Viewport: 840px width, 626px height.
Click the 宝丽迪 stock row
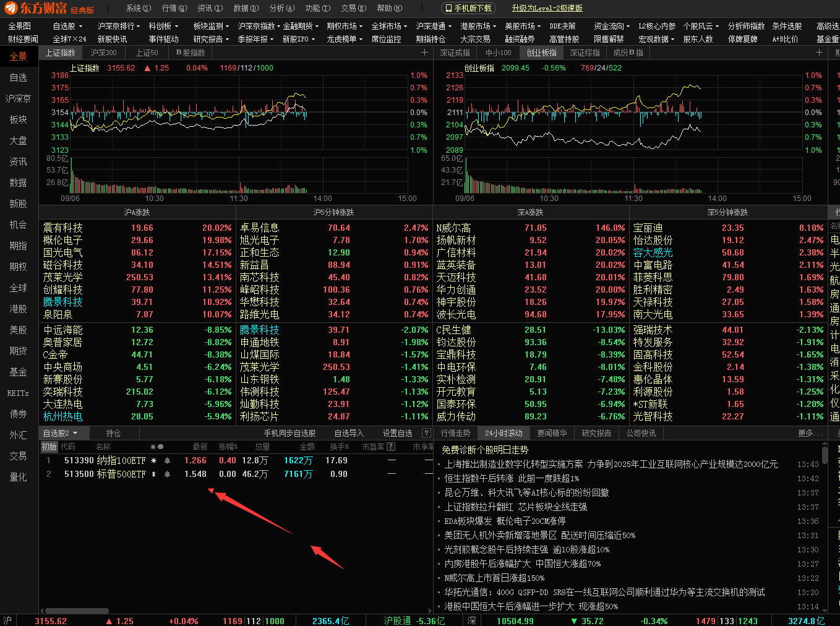coord(728,228)
